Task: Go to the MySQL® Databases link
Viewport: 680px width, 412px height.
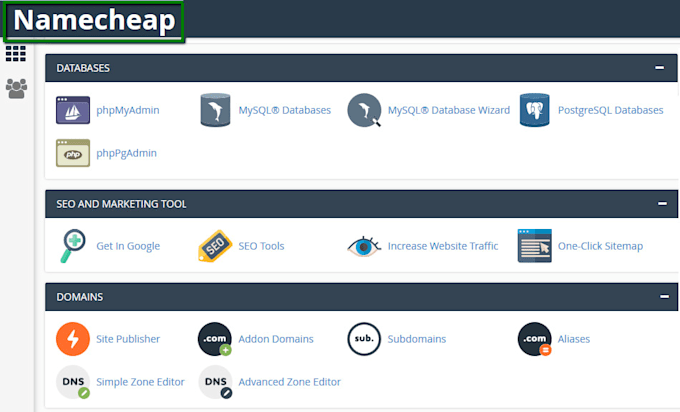Action: (284, 110)
